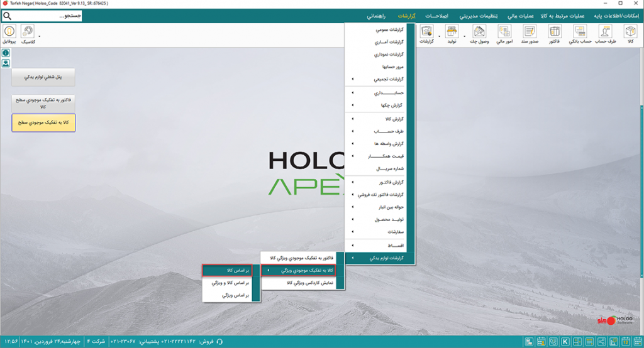
Task: Open the prayer times mosque icon
Action: 614,342
